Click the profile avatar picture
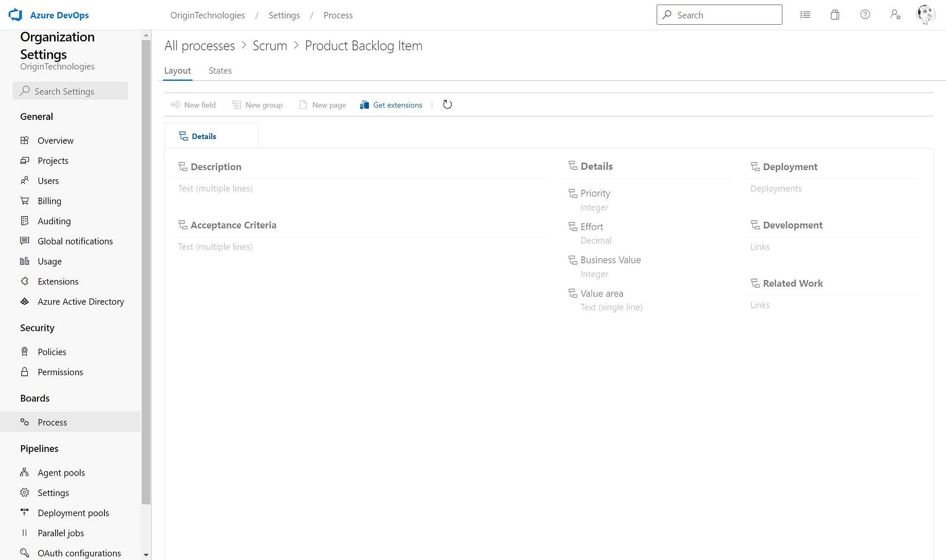 (925, 15)
